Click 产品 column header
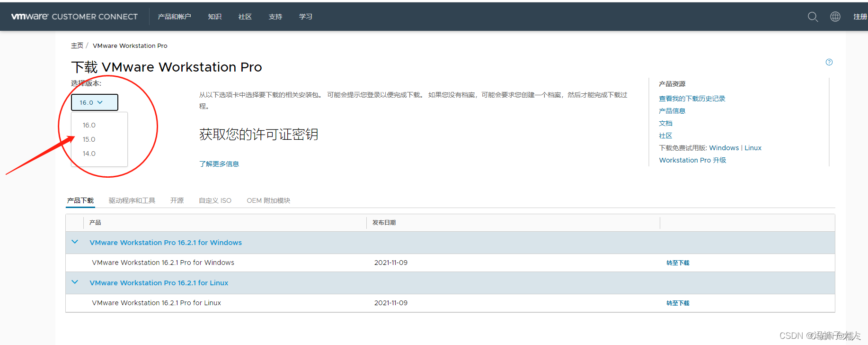Viewport: 868px width, 345px height. 95,222
